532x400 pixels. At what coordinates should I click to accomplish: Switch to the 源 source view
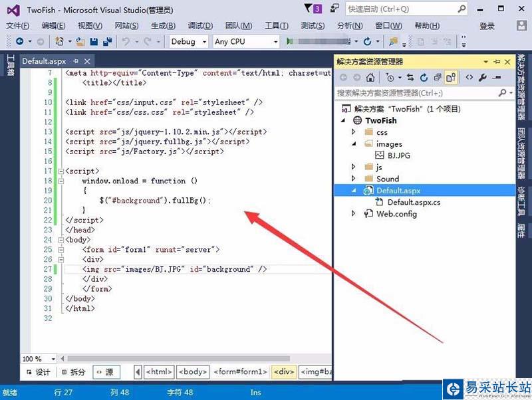pos(106,372)
